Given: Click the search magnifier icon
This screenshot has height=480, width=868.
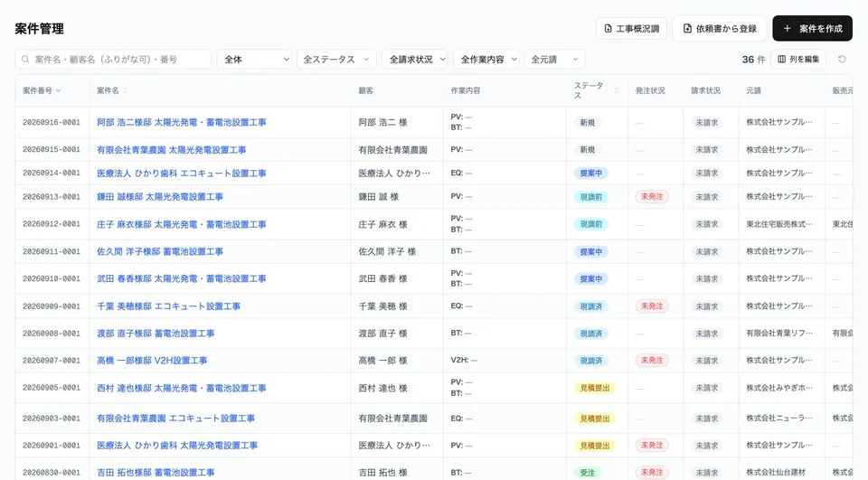Looking at the screenshot, I should (25, 60).
